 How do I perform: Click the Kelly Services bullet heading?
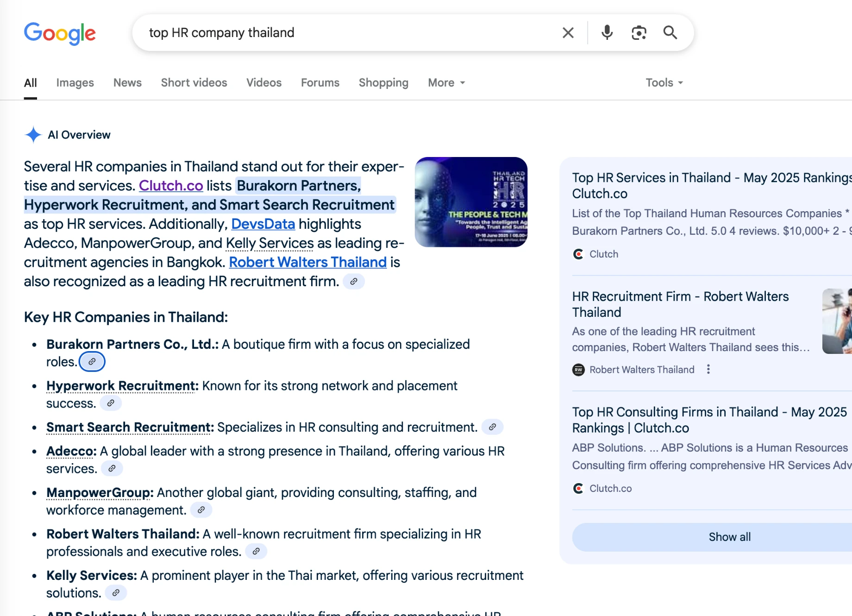coord(92,575)
